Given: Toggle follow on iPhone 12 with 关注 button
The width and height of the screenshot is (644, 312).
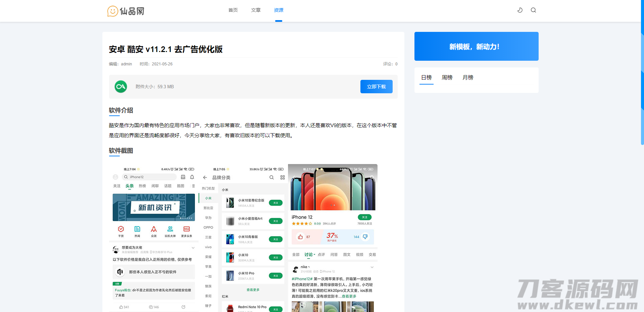Looking at the screenshot, I should pos(365,217).
